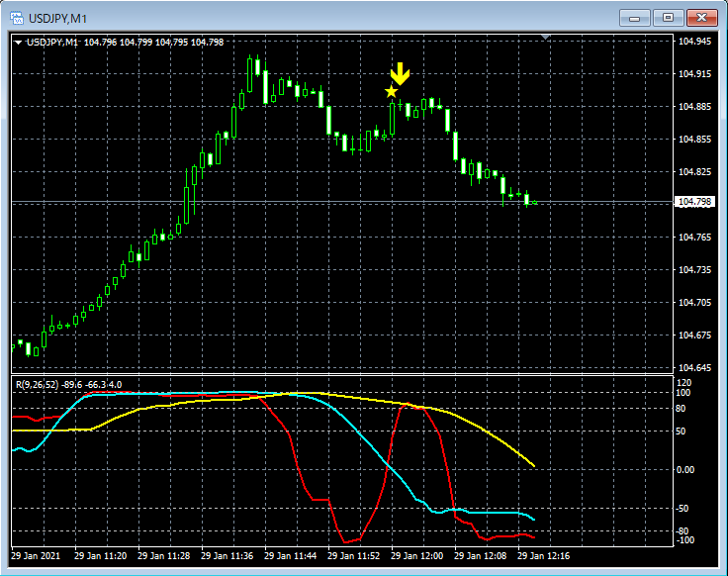Close the USDJPY chart window
The height and width of the screenshot is (576, 728).
(701, 18)
